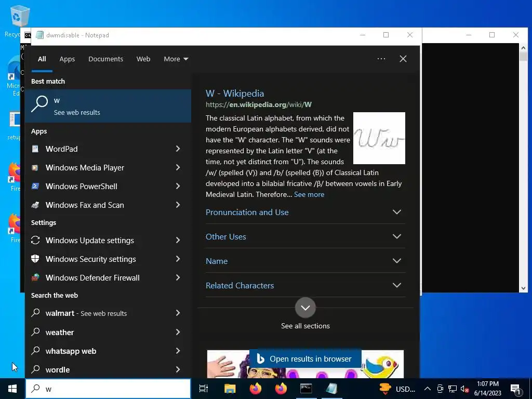Expand the Related Characters section
The image size is (532, 399).
point(305,285)
